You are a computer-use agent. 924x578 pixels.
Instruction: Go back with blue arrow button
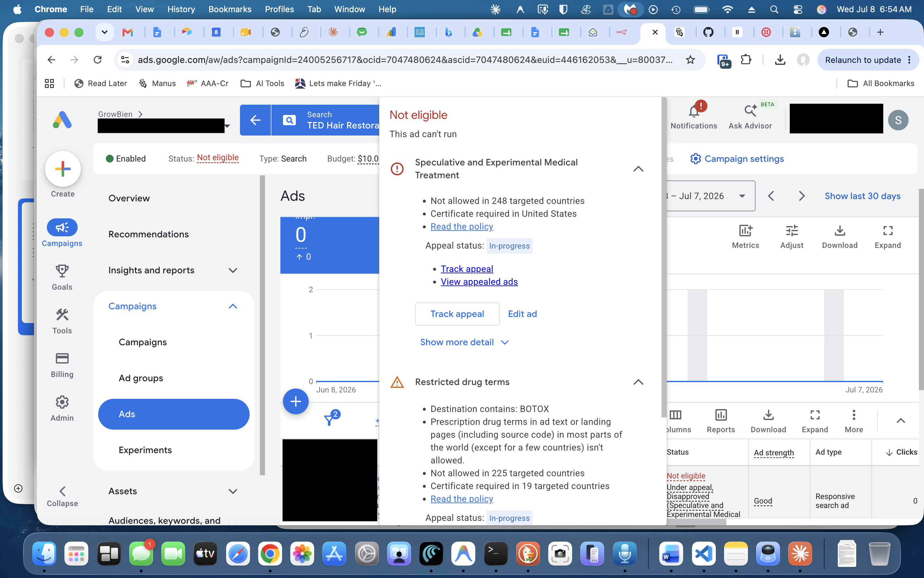(255, 120)
